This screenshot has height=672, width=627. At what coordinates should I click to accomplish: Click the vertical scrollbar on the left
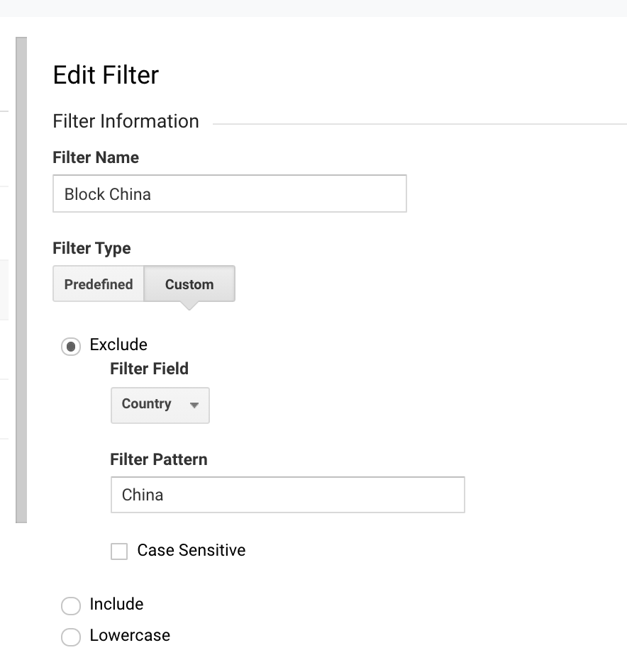[22, 276]
